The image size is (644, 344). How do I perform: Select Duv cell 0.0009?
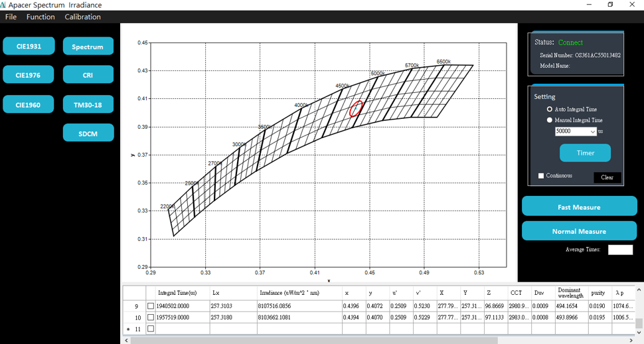pyautogui.click(x=543, y=306)
